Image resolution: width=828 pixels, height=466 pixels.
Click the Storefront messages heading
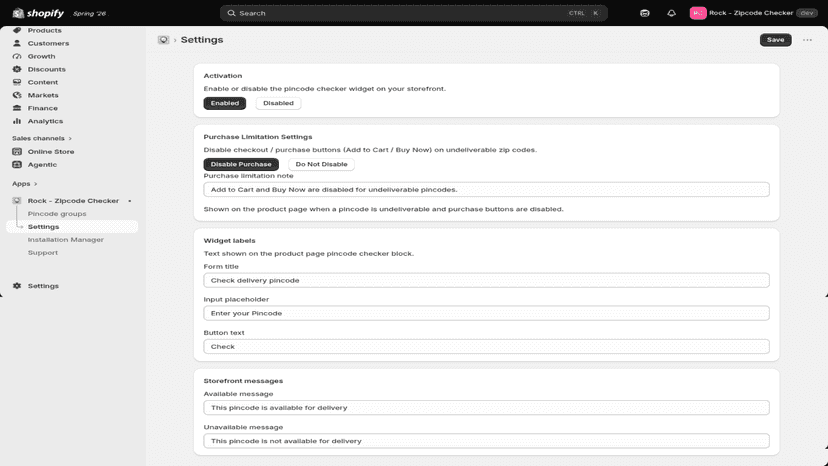[x=243, y=381]
